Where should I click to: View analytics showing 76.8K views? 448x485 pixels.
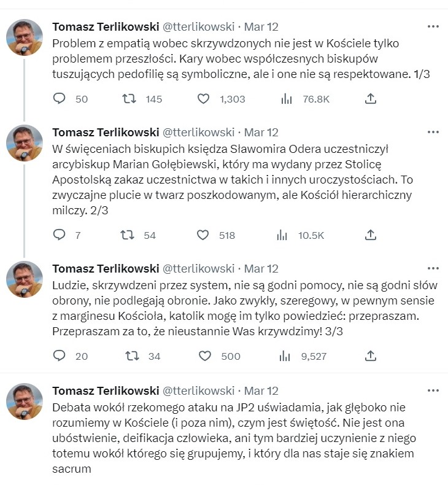click(285, 99)
